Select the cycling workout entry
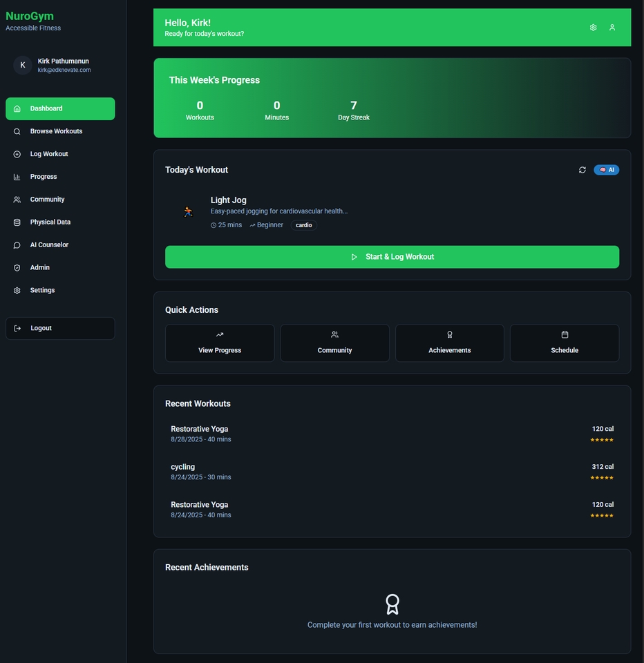This screenshot has height=663, width=644. 392,472
